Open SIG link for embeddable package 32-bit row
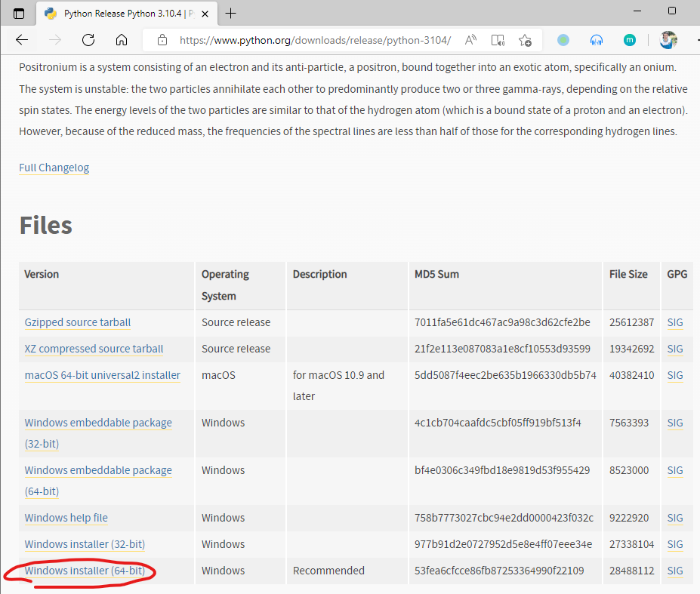Image resolution: width=700 pixels, height=594 pixels. 675,423
